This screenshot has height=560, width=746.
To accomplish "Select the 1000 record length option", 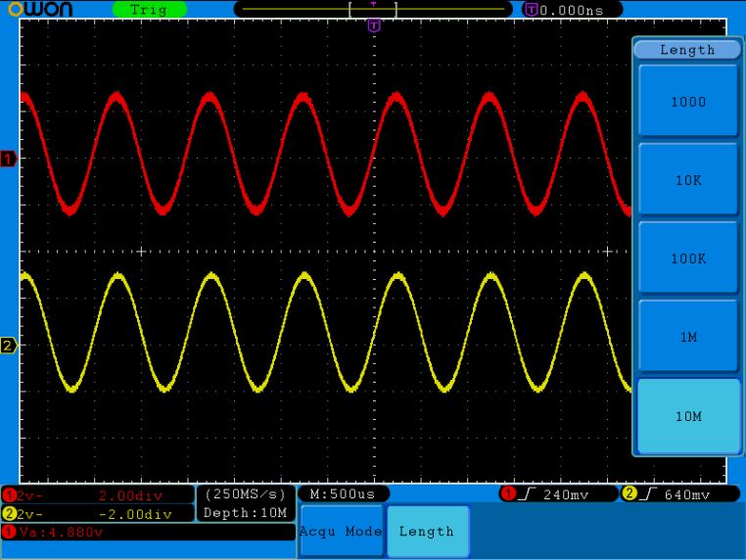I will coord(688,102).
